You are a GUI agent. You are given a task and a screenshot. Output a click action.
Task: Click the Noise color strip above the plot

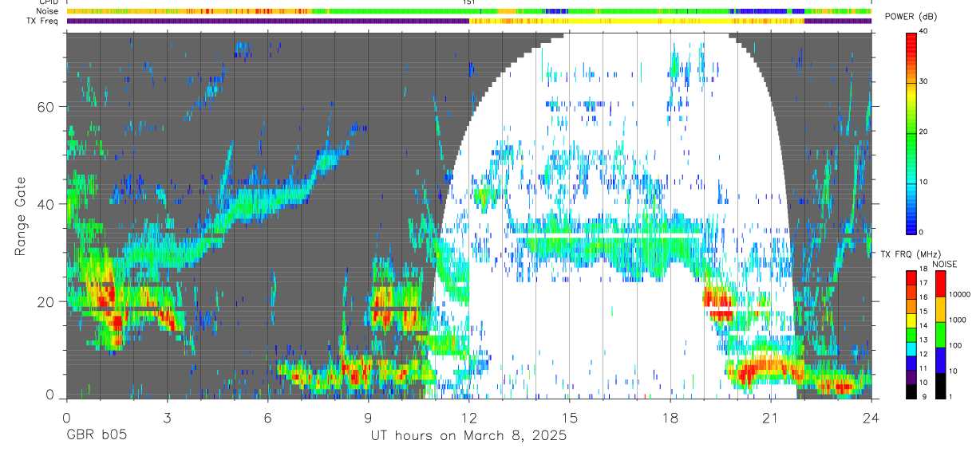coord(469,11)
